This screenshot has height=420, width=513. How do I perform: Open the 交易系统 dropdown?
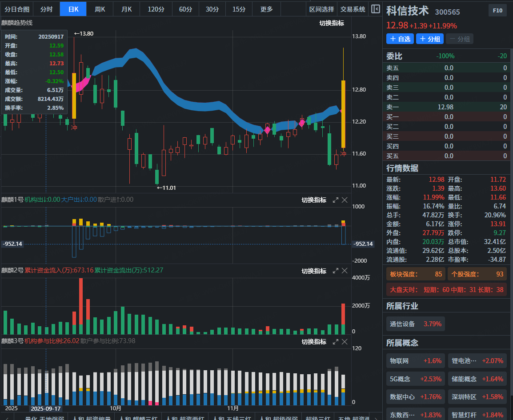[353, 9]
